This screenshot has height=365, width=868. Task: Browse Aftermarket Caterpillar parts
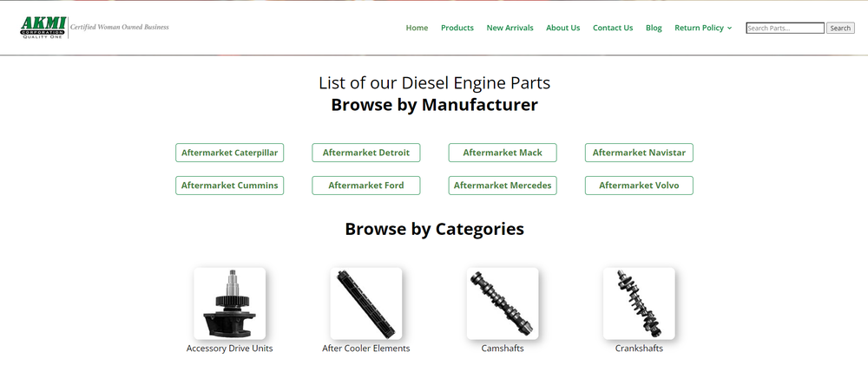pos(230,153)
